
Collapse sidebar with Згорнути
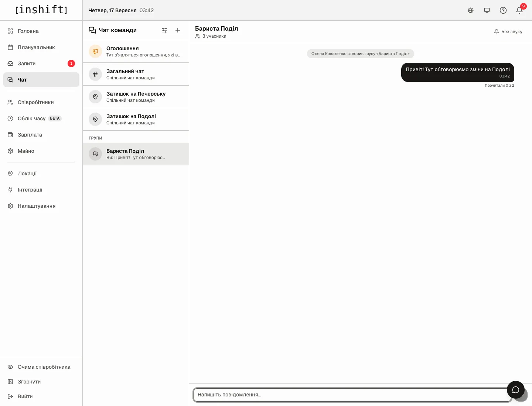coord(41,382)
